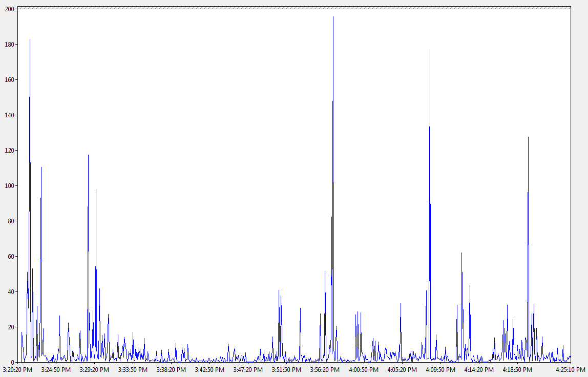Click the 4:09:50 PM time axis label
588x377 pixels.
440,369
